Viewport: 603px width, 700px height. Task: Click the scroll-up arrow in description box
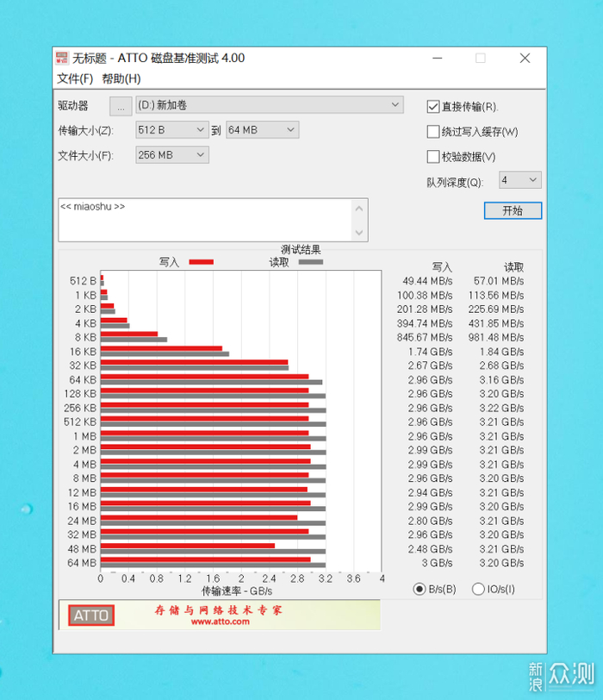(359, 209)
